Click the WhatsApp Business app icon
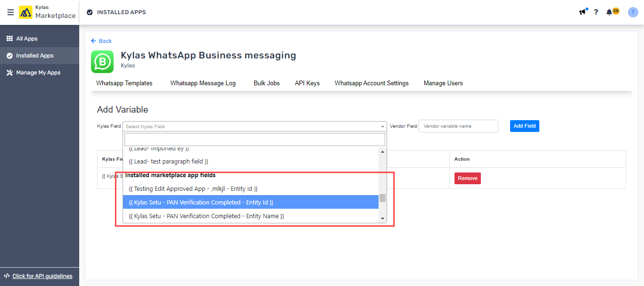Viewport: 644px width, 286px height. click(102, 62)
